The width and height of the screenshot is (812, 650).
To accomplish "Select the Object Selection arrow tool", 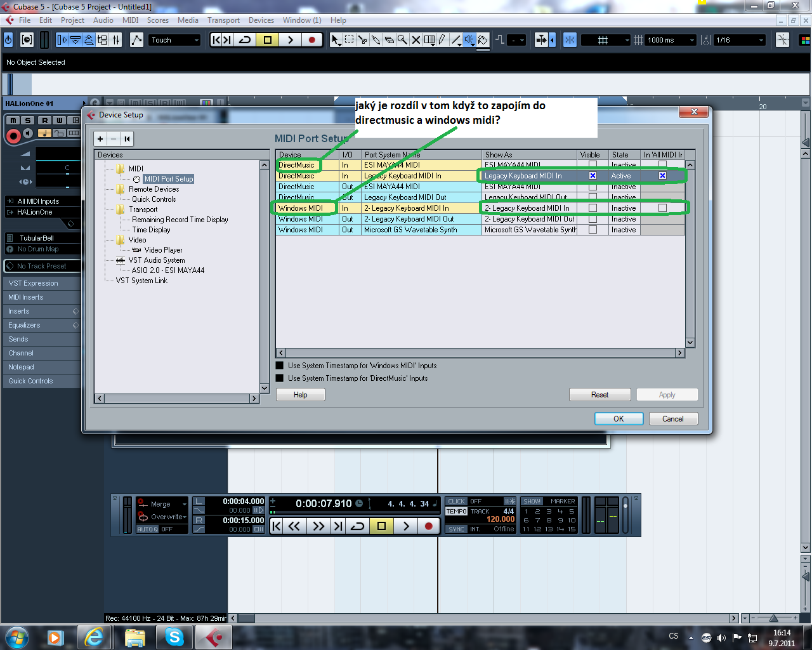I will [336, 40].
